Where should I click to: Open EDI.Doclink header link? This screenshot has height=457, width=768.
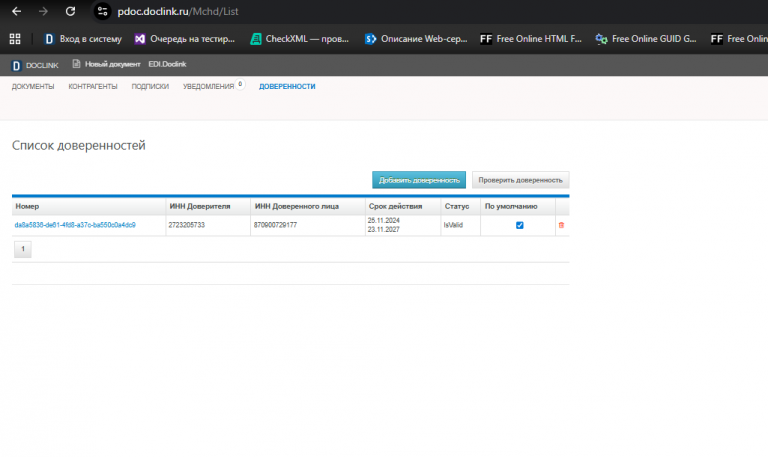coord(167,64)
